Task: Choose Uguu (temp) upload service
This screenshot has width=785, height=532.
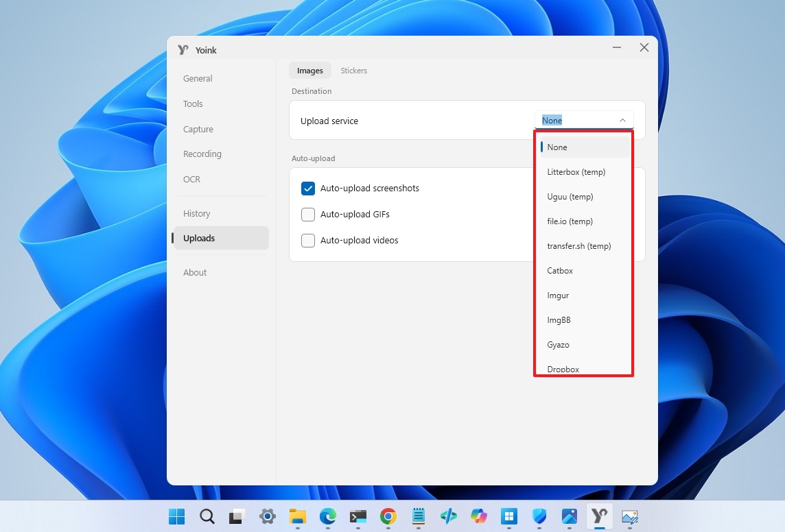Action: click(x=585, y=197)
